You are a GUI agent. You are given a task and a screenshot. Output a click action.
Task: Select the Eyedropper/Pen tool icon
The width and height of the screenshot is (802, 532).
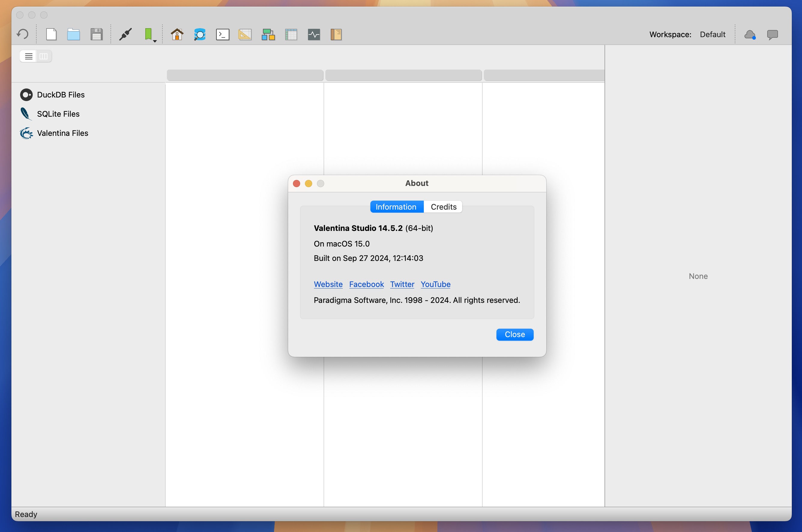tap(125, 33)
